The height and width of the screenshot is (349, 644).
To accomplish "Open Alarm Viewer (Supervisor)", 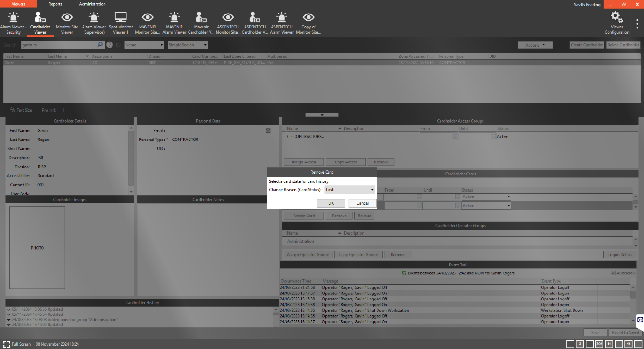I will (94, 23).
